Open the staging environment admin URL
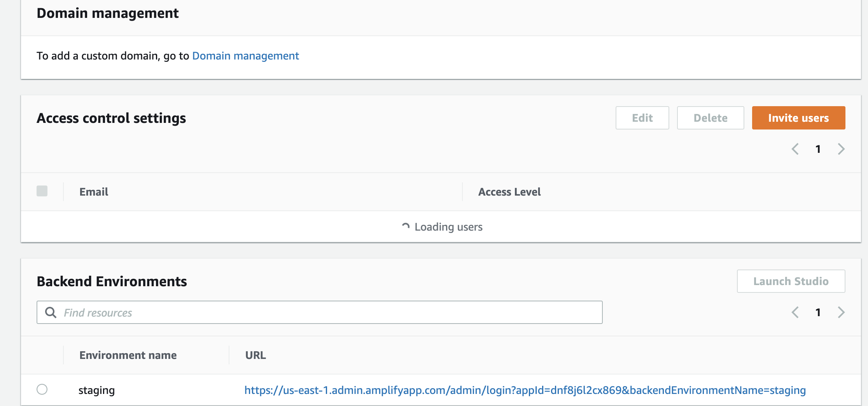Screen dimensions: 868x406 point(525,390)
